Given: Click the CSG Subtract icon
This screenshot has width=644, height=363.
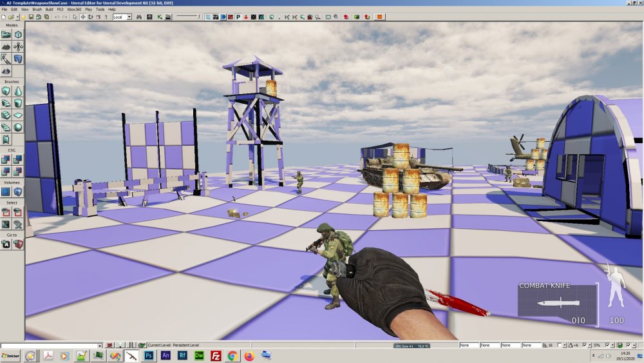Looking at the screenshot, I should pyautogui.click(x=18, y=159).
